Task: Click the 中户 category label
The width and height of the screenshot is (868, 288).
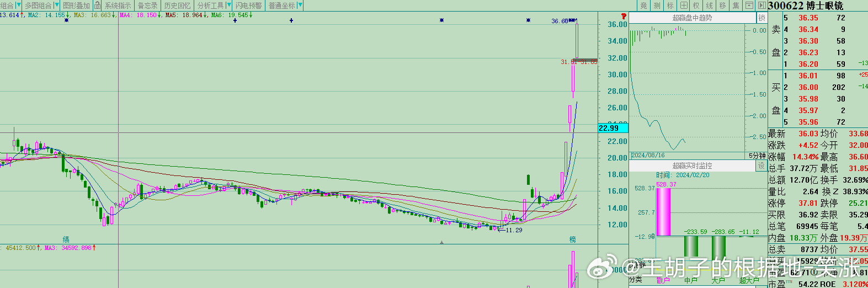Action: (691, 280)
